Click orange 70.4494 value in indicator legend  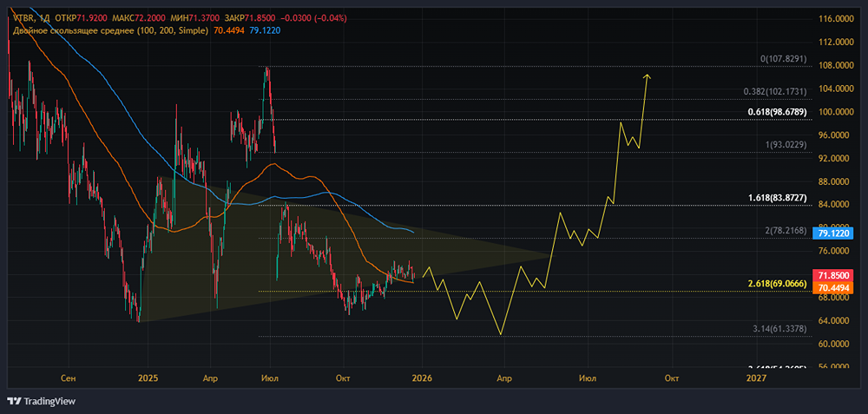(x=227, y=30)
